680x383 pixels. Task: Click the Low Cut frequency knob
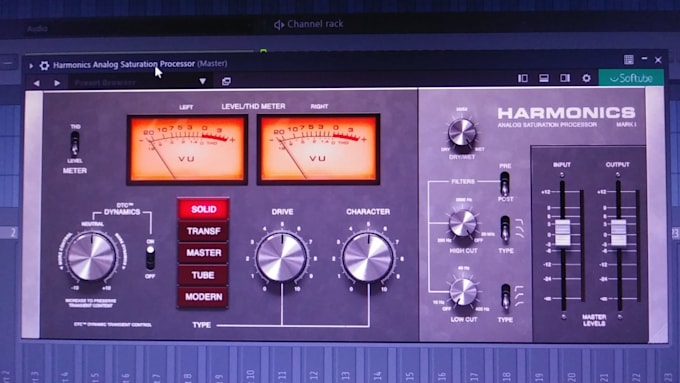coord(463,291)
